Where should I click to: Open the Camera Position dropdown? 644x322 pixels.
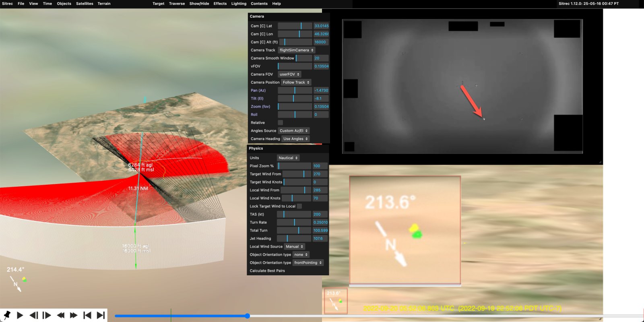(296, 83)
